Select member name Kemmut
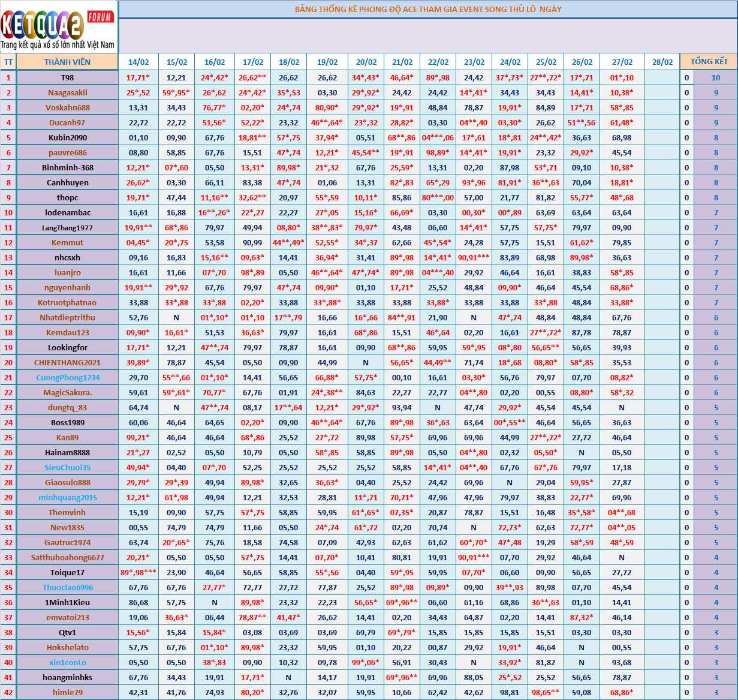The width and height of the screenshot is (738, 700). click(x=67, y=242)
